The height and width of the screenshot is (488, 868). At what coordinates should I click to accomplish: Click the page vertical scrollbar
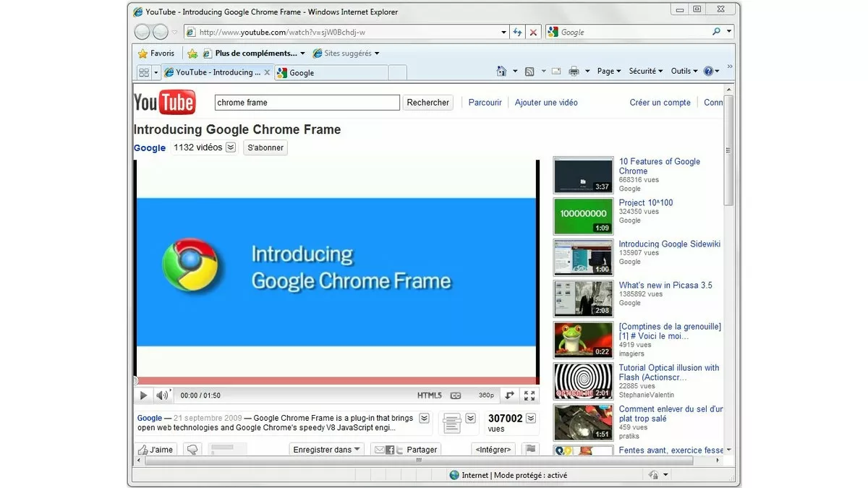(x=728, y=150)
